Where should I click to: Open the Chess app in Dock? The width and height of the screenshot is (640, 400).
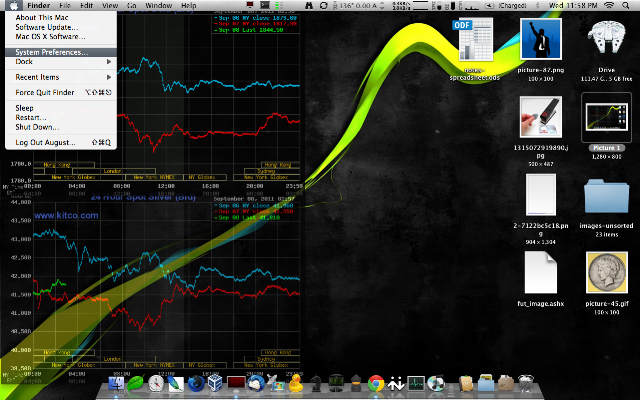316,384
